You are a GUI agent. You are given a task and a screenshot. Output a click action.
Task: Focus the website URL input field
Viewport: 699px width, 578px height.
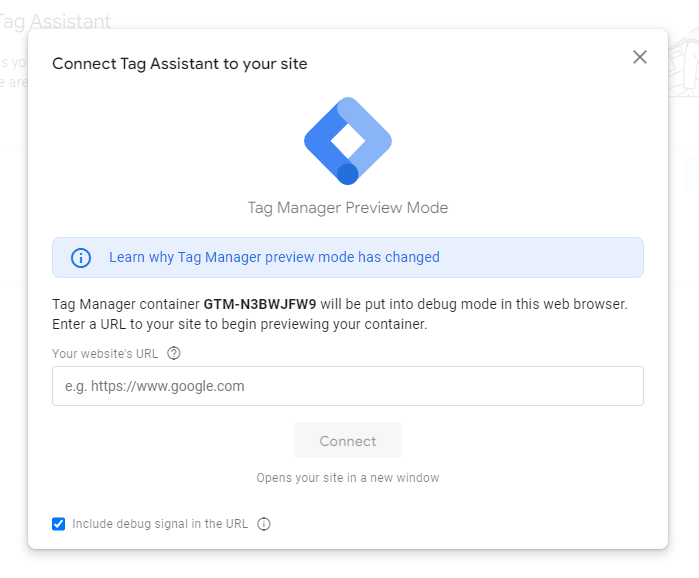(347, 386)
